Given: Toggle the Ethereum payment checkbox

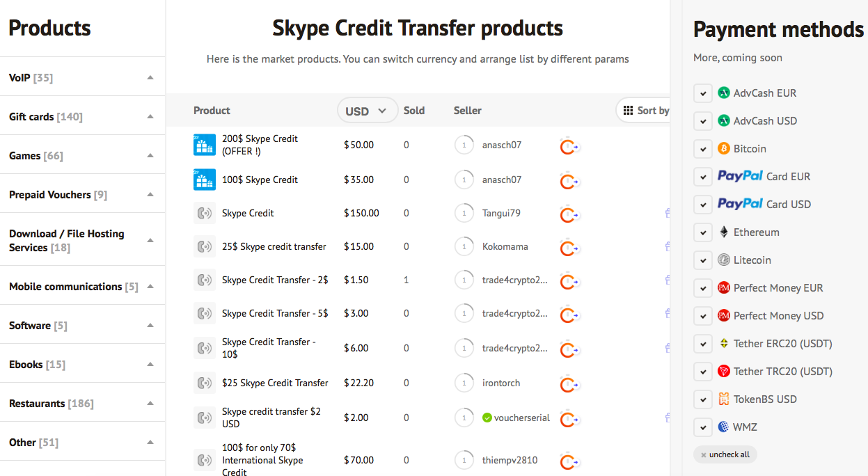Looking at the screenshot, I should [x=703, y=232].
